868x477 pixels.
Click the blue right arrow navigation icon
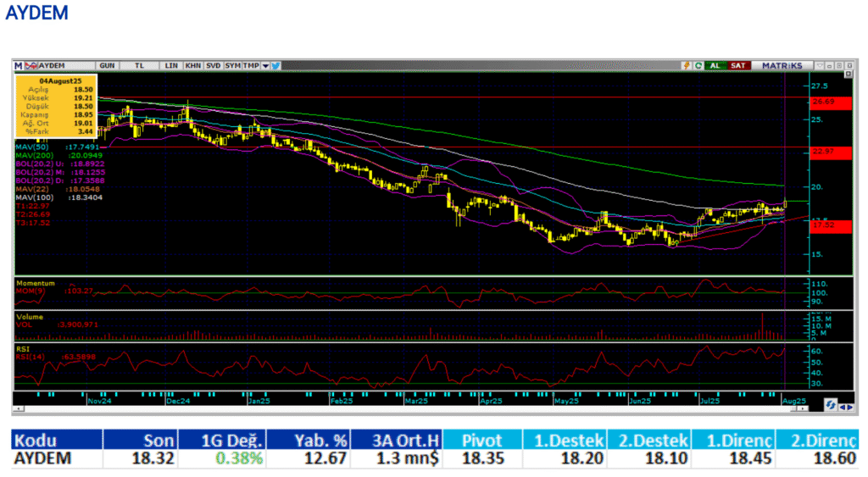[850, 408]
